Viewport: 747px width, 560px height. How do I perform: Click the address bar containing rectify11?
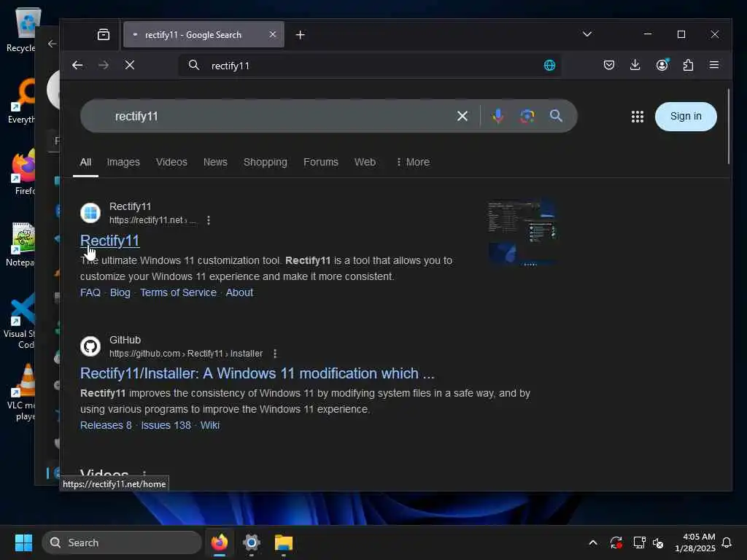pos(369,66)
